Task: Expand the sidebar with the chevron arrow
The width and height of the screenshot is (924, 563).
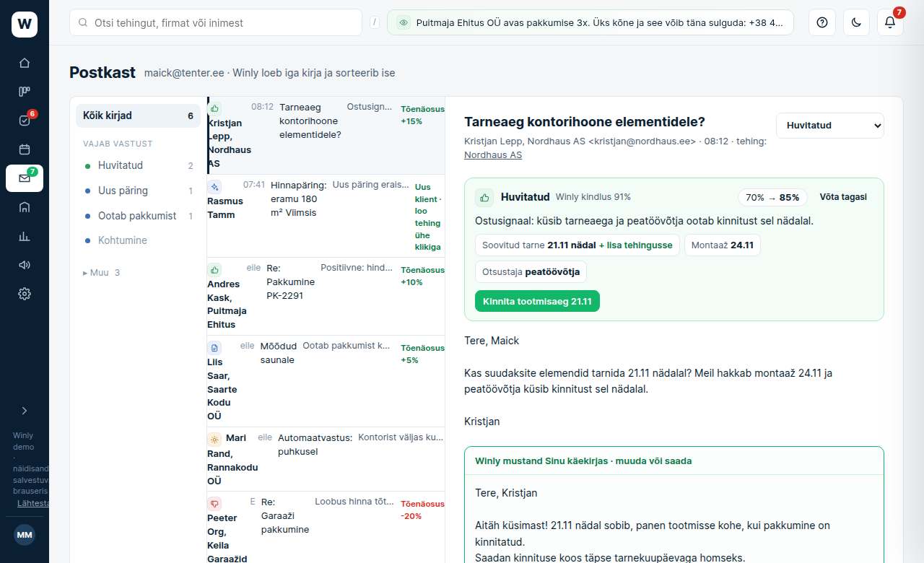Action: 25,411
